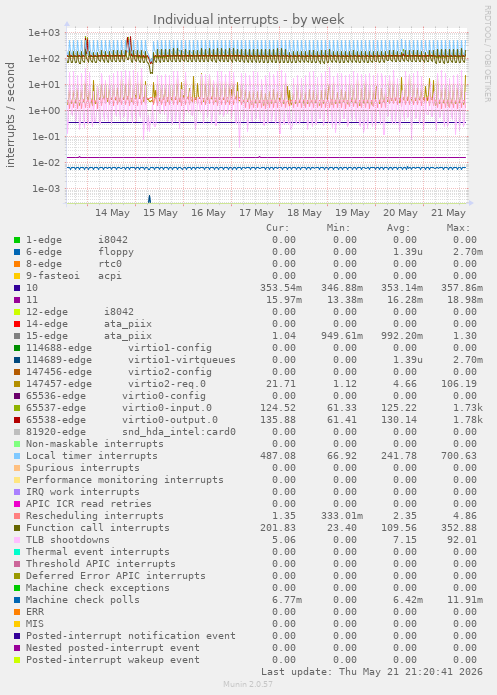This screenshot has width=497, height=695.
Task: Select the gray swatch for 15-edge ata_piix
Action: (17, 336)
